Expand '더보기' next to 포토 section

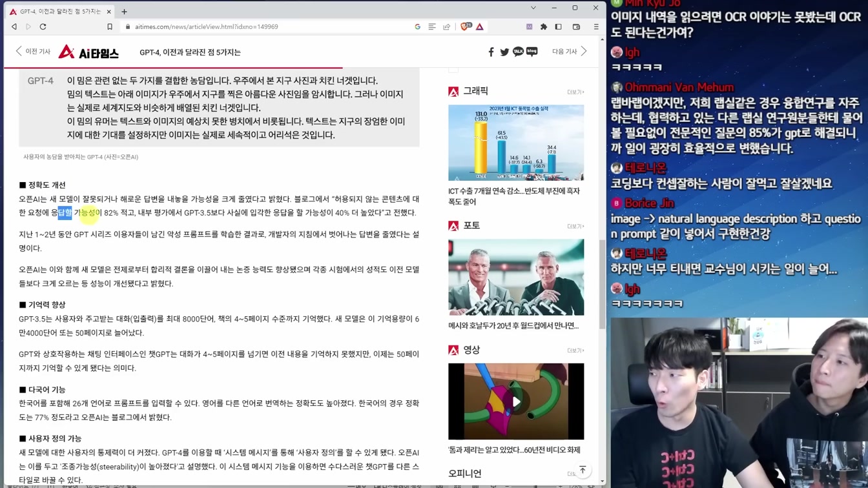(x=575, y=227)
